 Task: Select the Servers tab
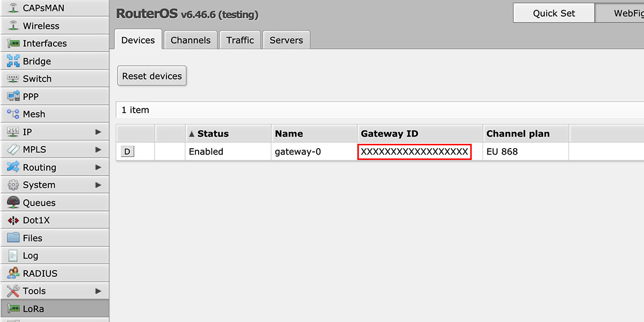pos(287,40)
